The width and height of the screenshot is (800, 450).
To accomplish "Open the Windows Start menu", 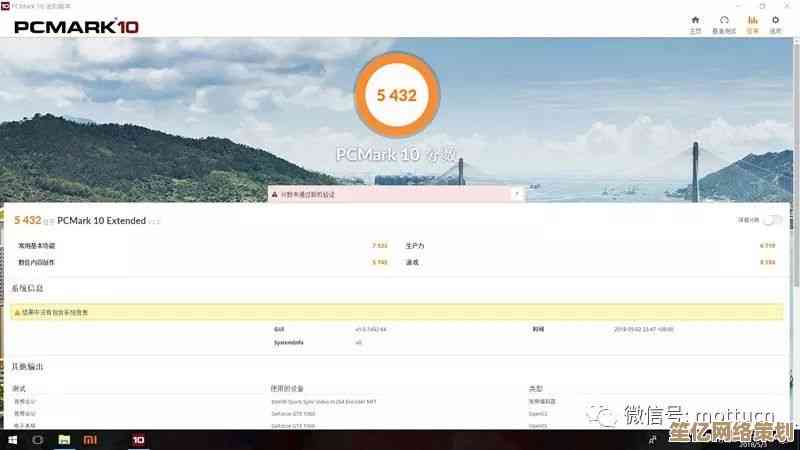I will [x=13, y=440].
